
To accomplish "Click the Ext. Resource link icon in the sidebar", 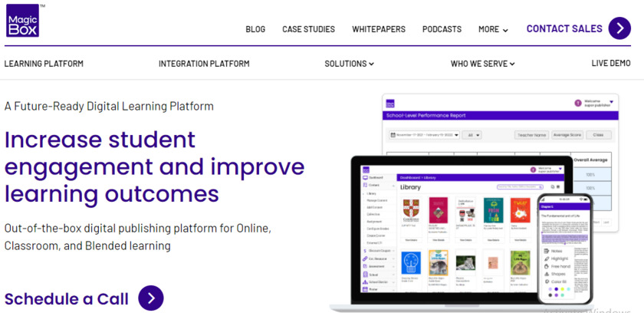I will click(365, 259).
